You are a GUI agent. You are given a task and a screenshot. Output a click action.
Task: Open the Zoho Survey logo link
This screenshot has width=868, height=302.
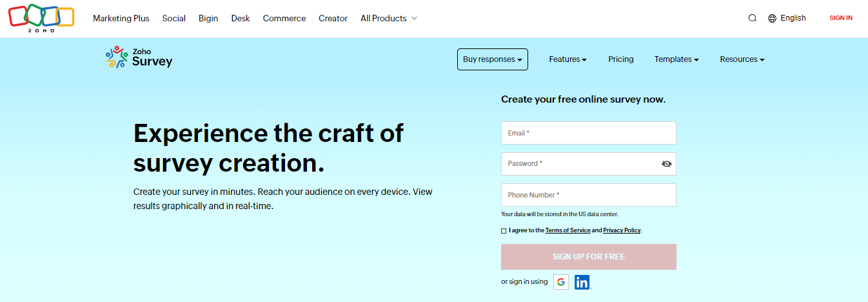point(139,57)
